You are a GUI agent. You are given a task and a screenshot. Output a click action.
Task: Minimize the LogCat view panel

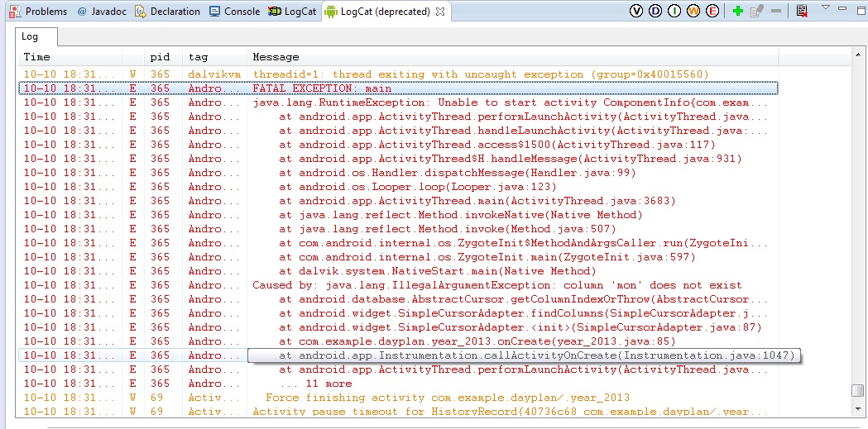coord(842,7)
